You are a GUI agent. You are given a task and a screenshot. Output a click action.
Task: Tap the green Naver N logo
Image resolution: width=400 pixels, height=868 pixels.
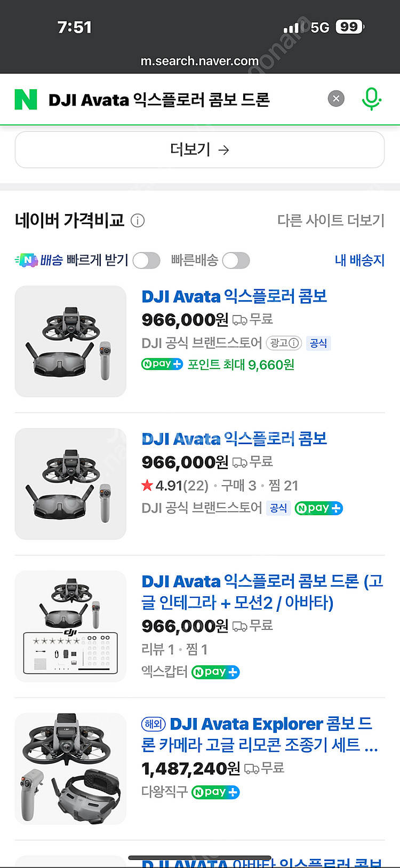pyautogui.click(x=26, y=99)
